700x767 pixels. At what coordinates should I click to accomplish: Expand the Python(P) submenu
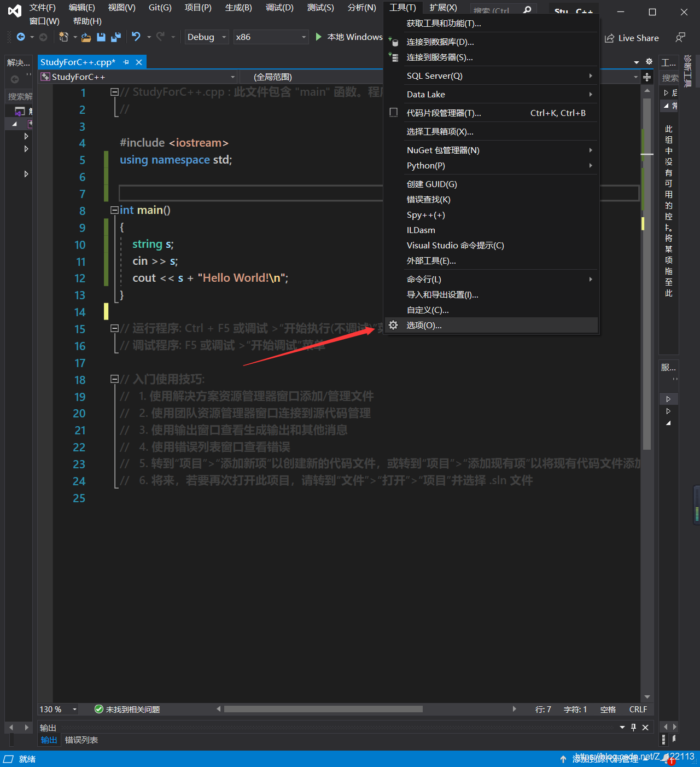tap(491, 166)
